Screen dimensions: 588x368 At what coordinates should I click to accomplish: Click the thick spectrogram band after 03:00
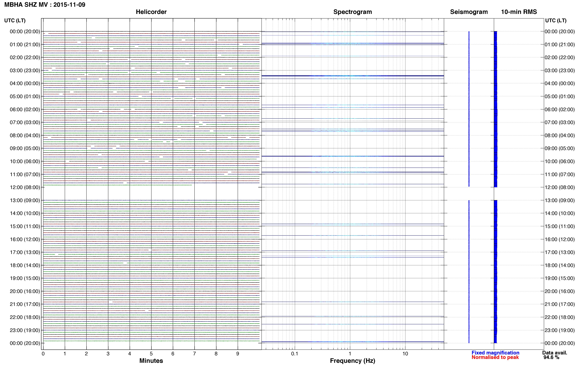point(353,76)
